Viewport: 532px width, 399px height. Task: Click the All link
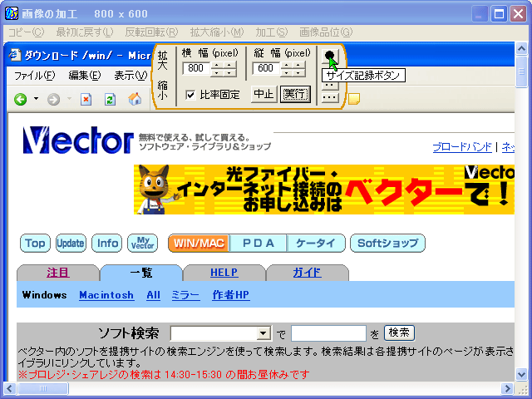pos(153,295)
